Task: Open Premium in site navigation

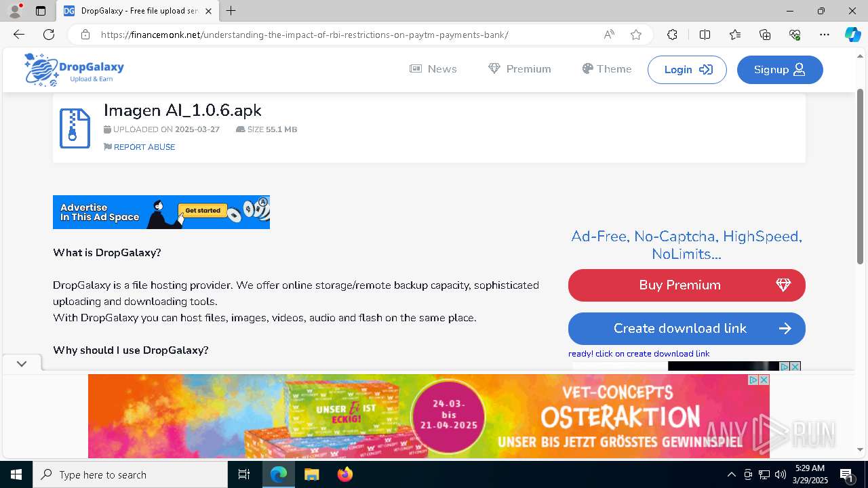Action: (519, 69)
